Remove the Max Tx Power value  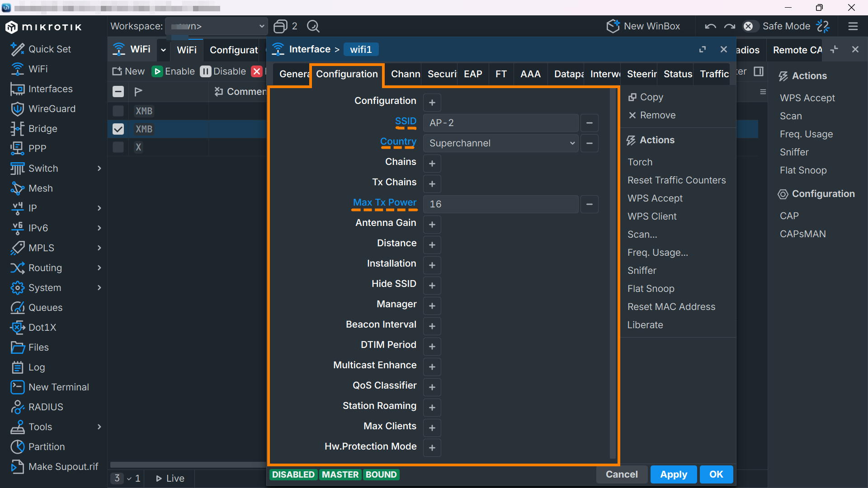coord(590,204)
